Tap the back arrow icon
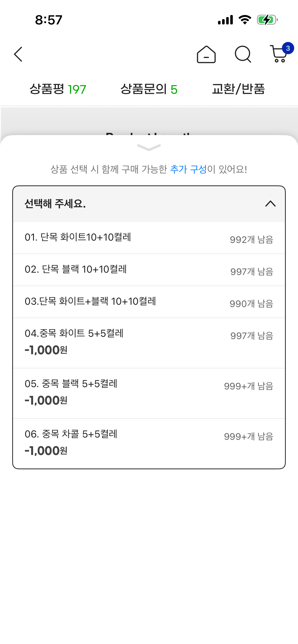298x644 pixels. [18, 54]
